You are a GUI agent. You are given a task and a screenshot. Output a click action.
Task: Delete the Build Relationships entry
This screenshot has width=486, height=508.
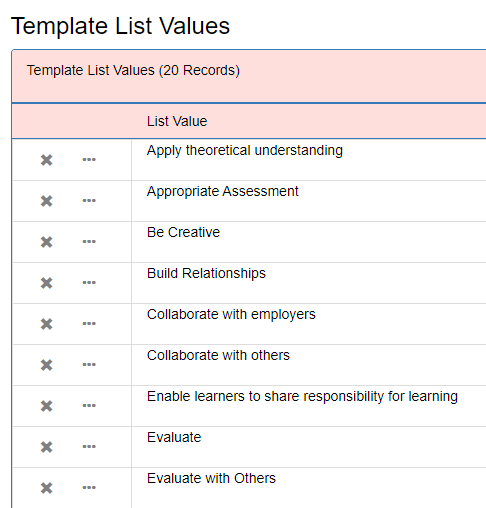pyautogui.click(x=47, y=283)
